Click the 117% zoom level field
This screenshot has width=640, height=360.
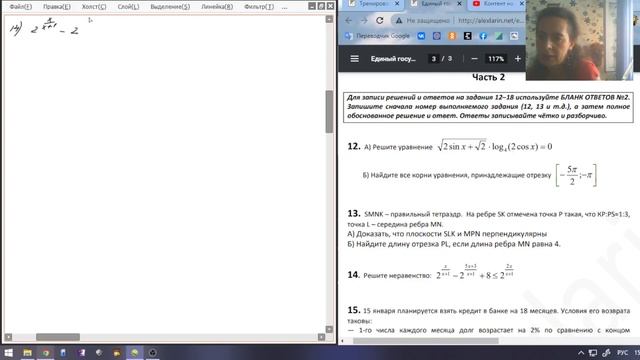496,59
